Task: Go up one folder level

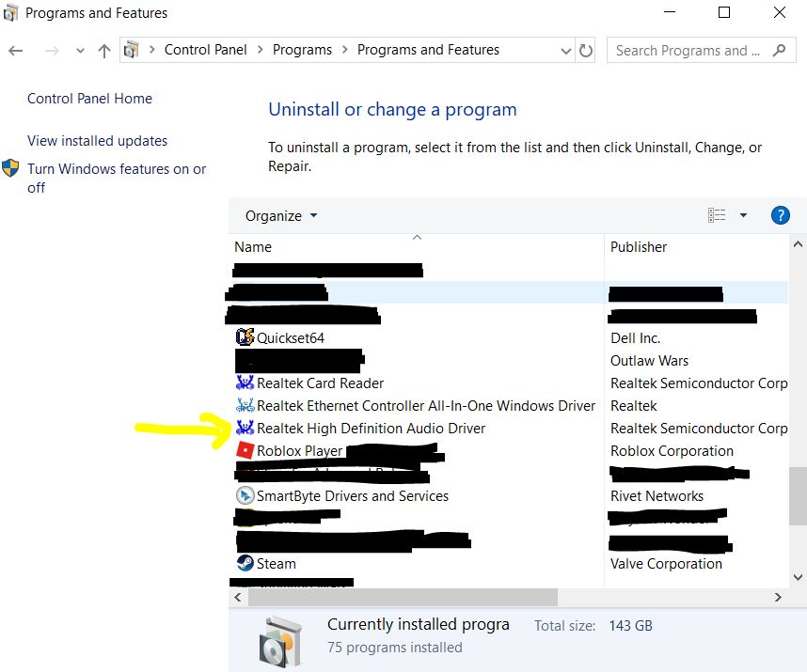Action: pyautogui.click(x=104, y=51)
